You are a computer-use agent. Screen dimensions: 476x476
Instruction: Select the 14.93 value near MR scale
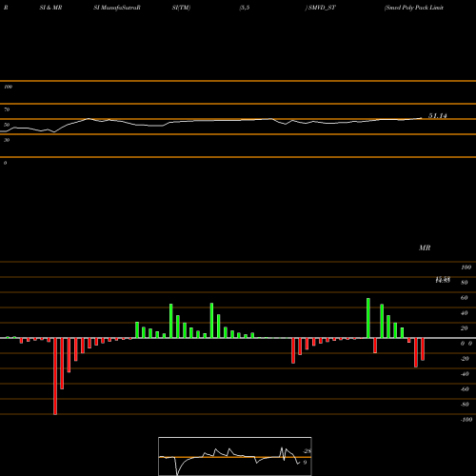click(443, 280)
